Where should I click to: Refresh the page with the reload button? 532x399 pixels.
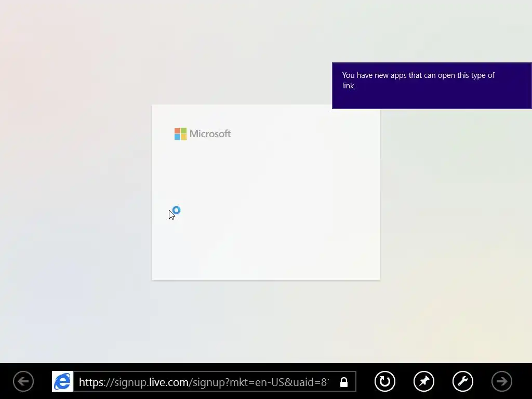[385, 381]
